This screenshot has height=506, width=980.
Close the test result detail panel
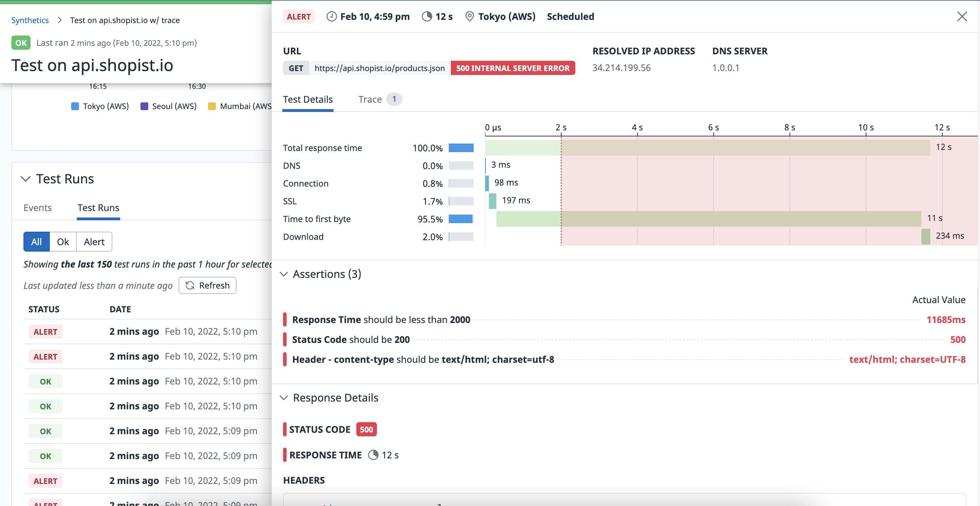click(x=963, y=16)
